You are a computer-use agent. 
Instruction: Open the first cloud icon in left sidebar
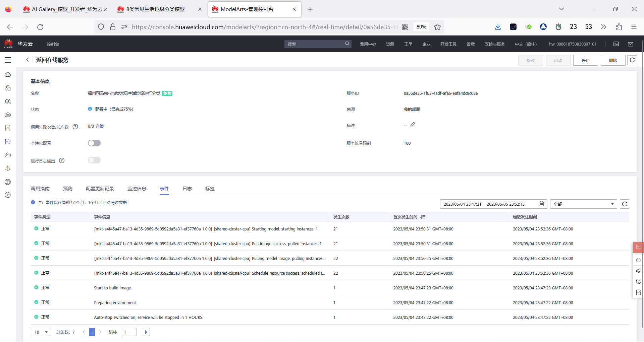pyautogui.click(x=8, y=74)
